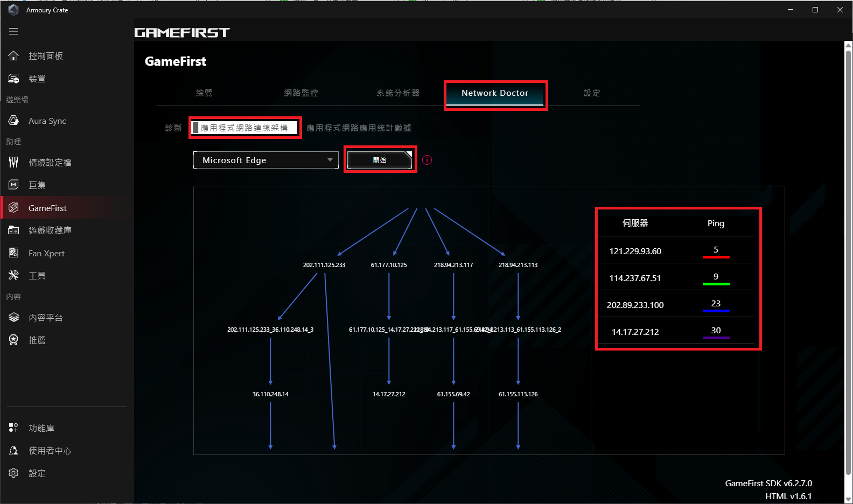The image size is (853, 504).
Task: Click the Ping value 23 with blue bar
Action: tap(716, 304)
